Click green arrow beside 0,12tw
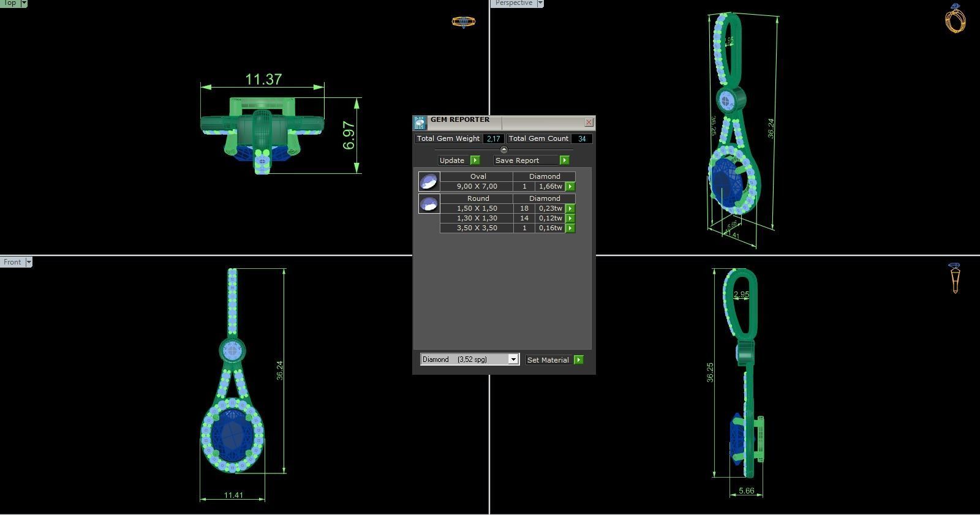 tap(570, 218)
